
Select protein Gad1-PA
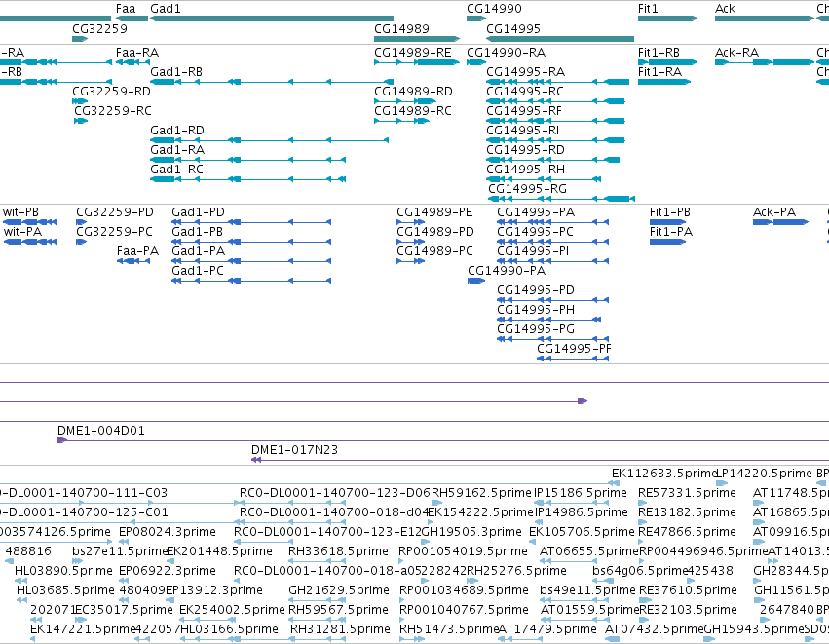(x=251, y=261)
